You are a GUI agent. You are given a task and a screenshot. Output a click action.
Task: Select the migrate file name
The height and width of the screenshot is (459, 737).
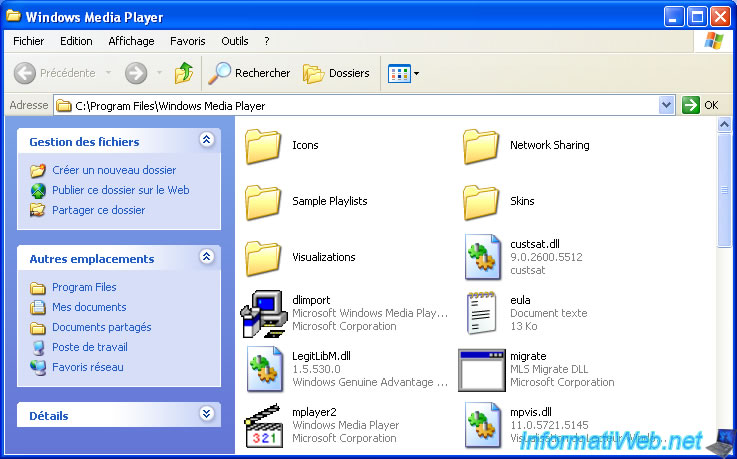point(528,356)
